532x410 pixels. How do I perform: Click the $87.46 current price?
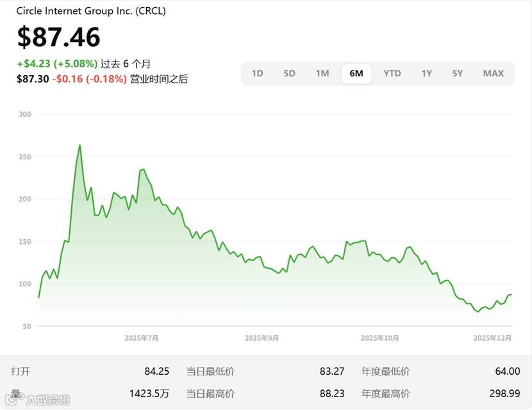click(59, 37)
